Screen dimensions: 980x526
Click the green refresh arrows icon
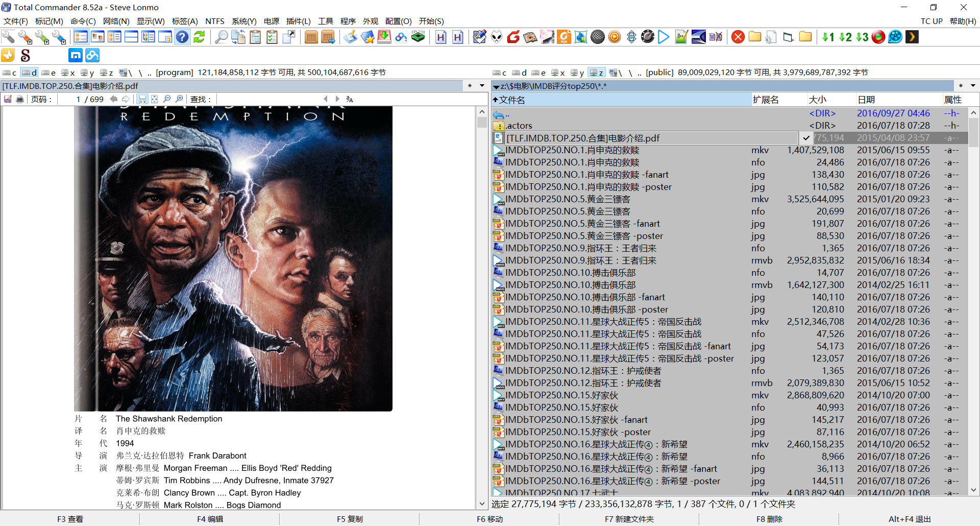tap(199, 37)
